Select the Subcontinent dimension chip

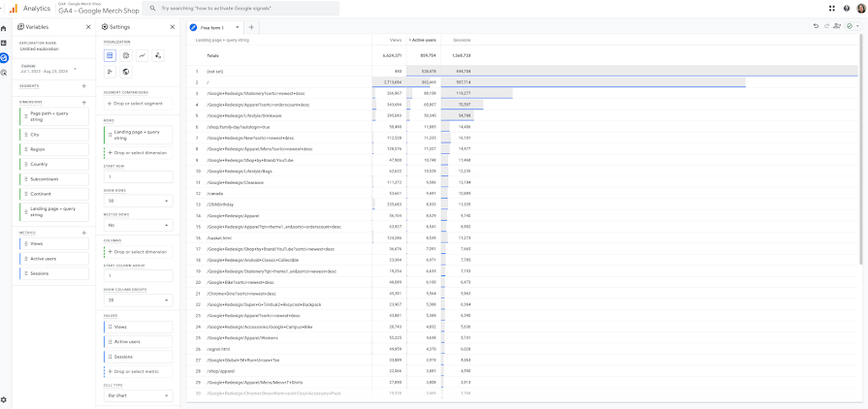53,179
